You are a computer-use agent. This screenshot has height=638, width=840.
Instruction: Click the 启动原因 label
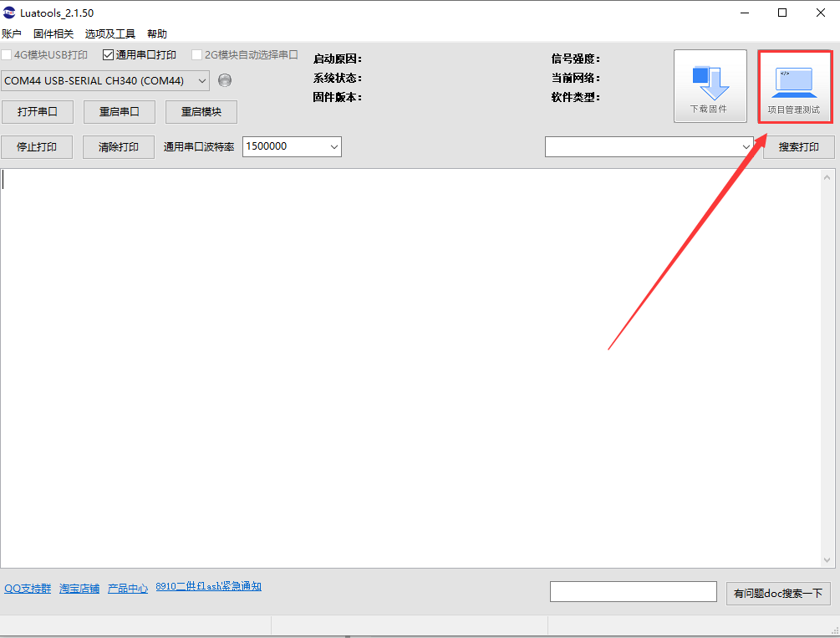[338, 59]
